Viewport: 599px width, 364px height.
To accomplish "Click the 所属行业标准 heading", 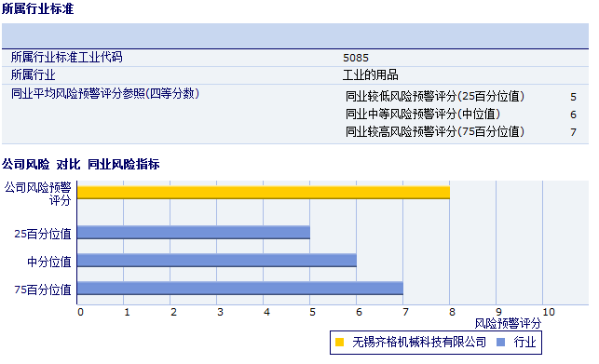I will (x=37, y=8).
